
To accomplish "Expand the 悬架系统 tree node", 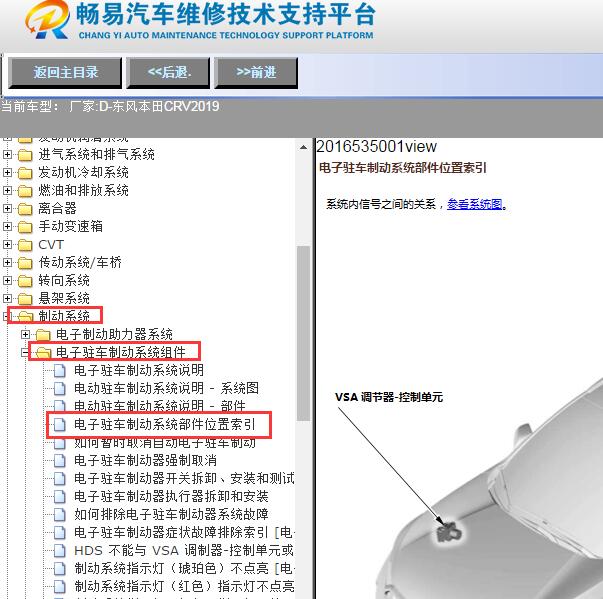I will point(7,298).
